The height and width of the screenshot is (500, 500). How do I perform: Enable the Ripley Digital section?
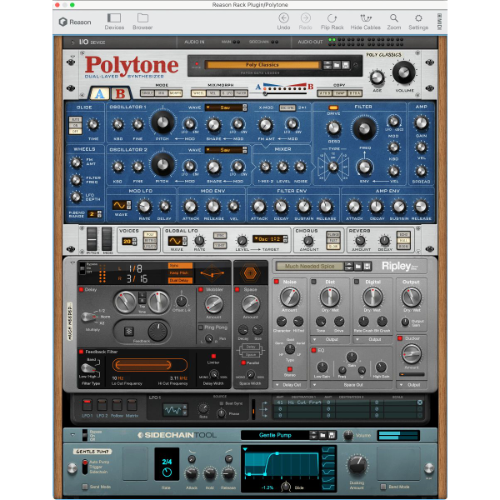356,282
